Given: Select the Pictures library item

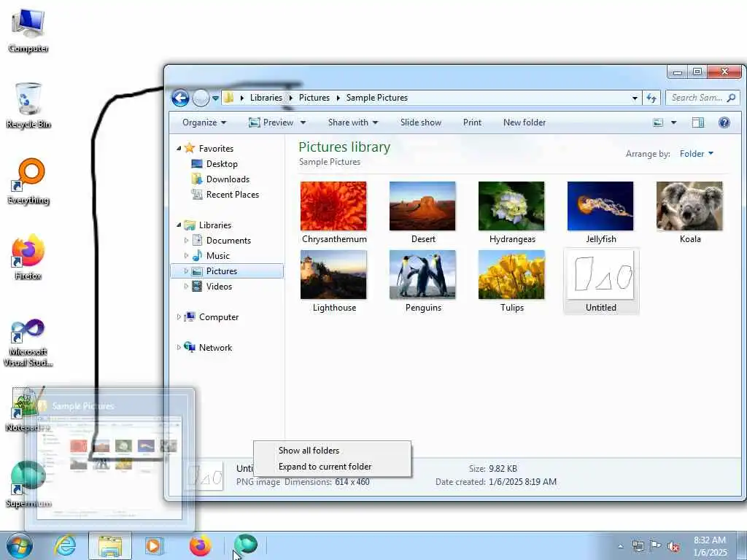Looking at the screenshot, I should (227, 271).
